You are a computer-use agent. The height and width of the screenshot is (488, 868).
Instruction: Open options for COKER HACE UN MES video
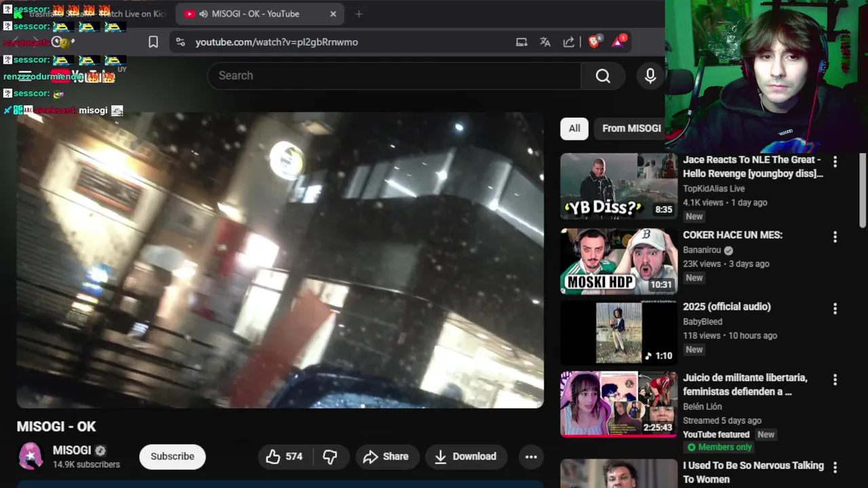[x=835, y=237]
